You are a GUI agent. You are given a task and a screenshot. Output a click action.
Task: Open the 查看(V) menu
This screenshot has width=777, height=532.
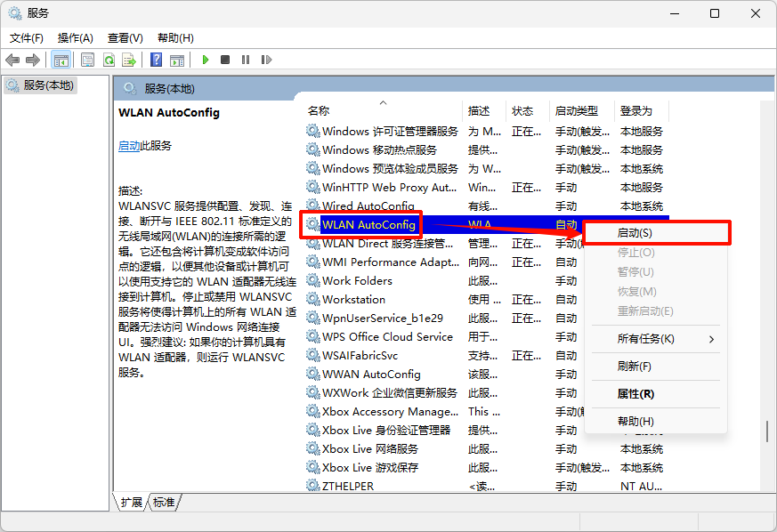click(x=125, y=38)
